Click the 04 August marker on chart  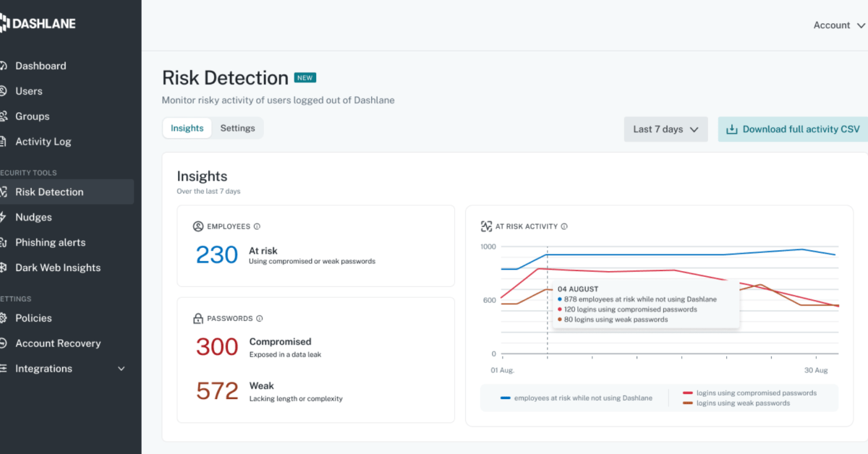coord(548,288)
